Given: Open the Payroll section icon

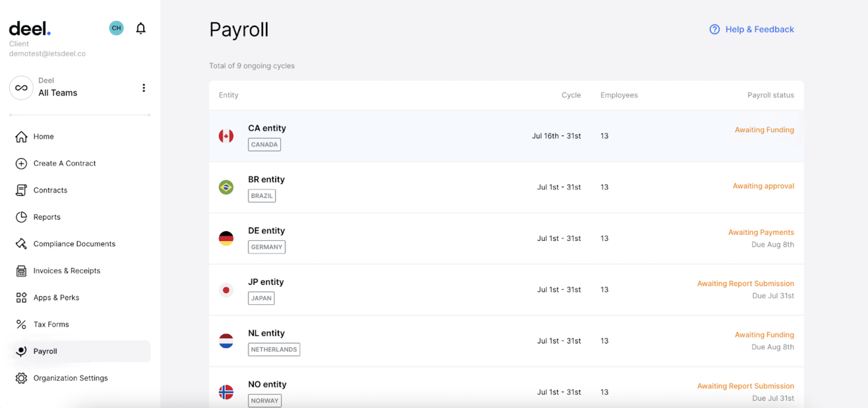Looking at the screenshot, I should tap(21, 351).
